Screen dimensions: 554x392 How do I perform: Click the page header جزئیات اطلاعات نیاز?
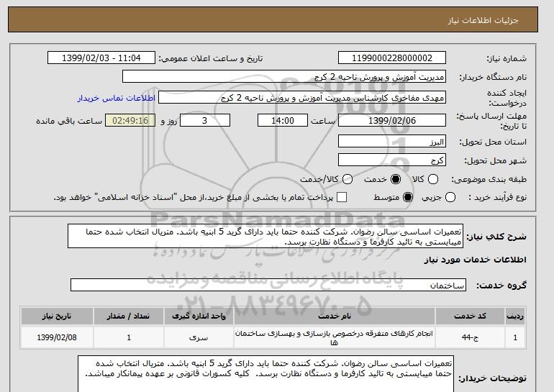(483, 20)
